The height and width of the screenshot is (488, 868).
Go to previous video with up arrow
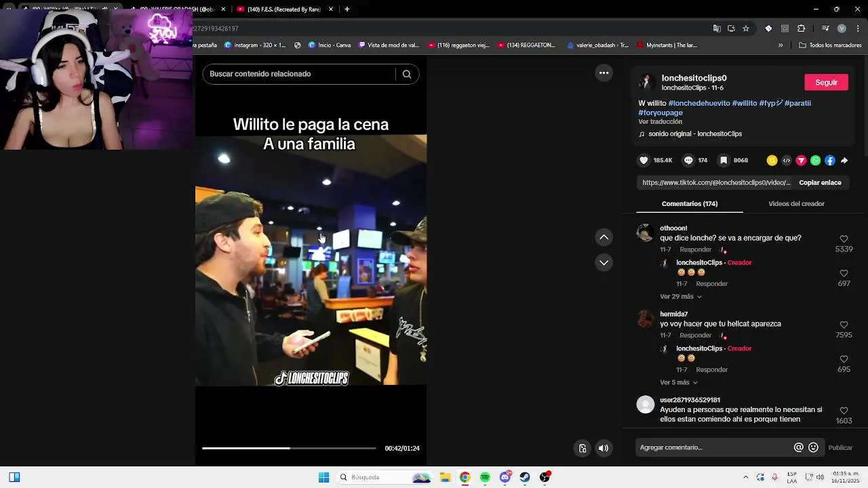604,237
